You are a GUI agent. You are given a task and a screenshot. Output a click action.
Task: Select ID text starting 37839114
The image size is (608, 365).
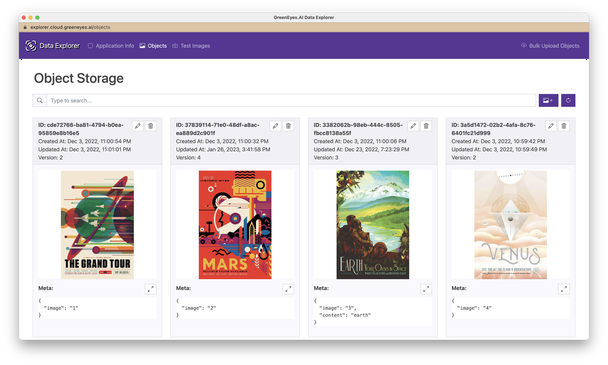coord(218,129)
